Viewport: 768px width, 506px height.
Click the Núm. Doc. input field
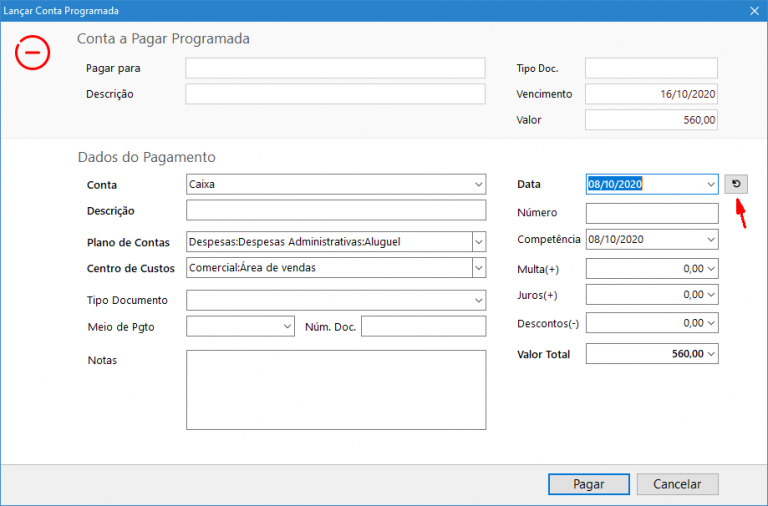423,327
